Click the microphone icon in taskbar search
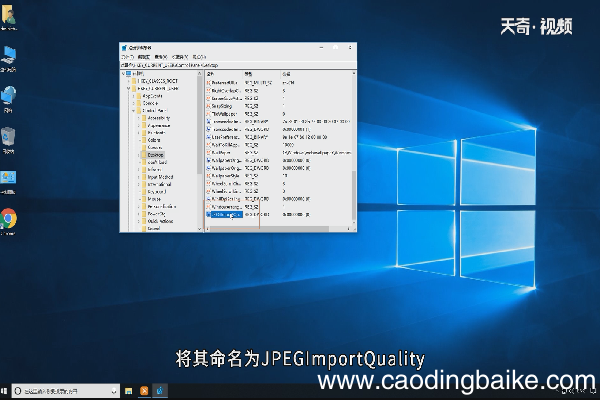The height and width of the screenshot is (400, 600). tap(114, 391)
